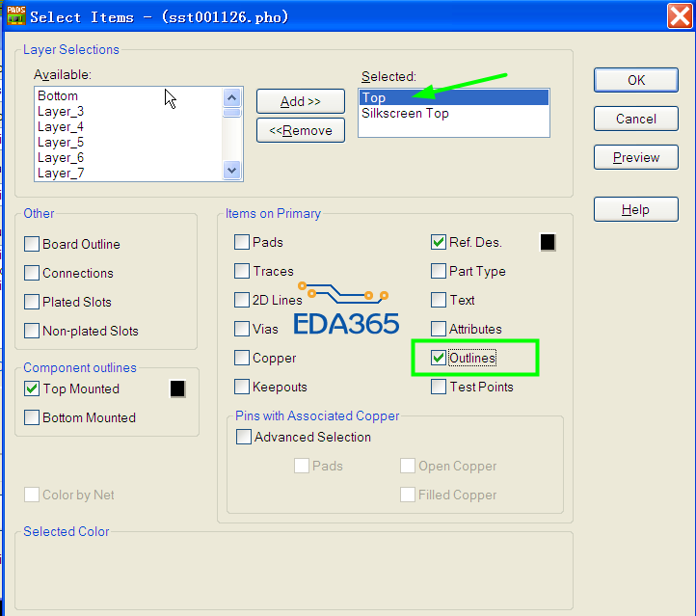
Task: Enable the Advanced Selection checkbox
Action: (x=244, y=437)
